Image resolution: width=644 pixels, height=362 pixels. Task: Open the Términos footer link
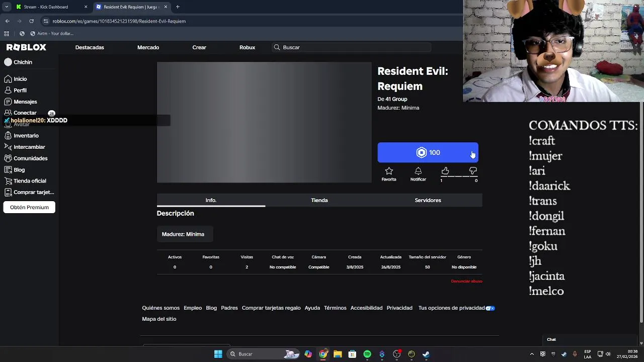335,308
